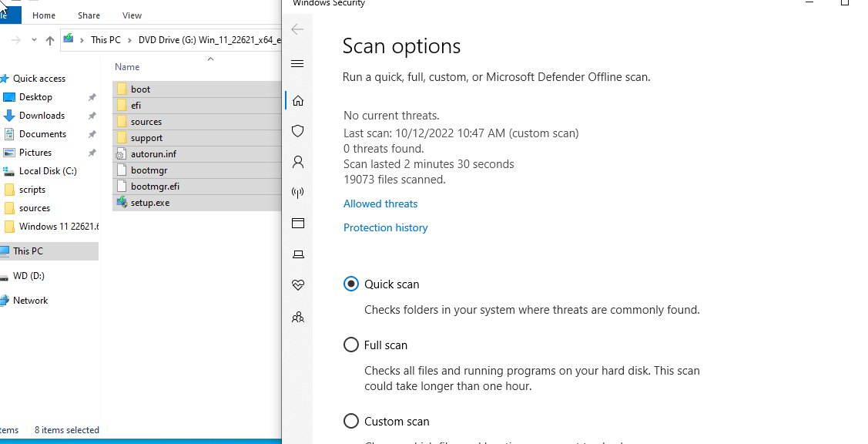This screenshot has width=868, height=444.
Task: Open App & browser control icon
Action: click(298, 224)
